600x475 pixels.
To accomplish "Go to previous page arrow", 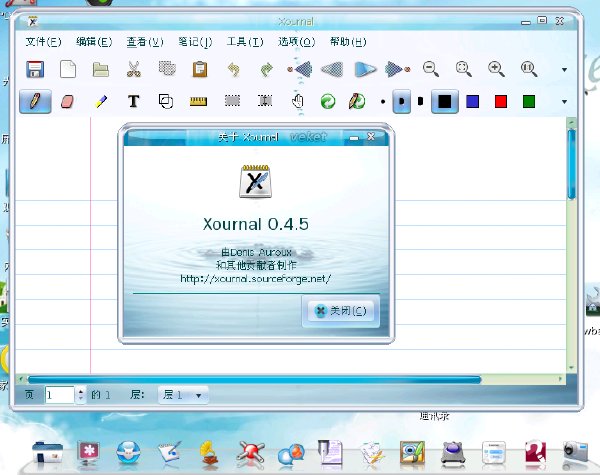I will point(332,69).
